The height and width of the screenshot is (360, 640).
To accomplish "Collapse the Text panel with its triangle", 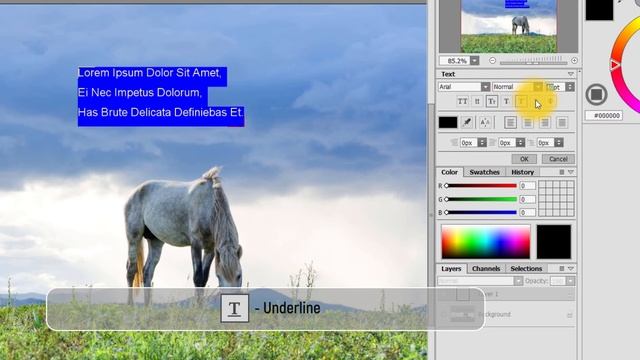I will tap(571, 74).
